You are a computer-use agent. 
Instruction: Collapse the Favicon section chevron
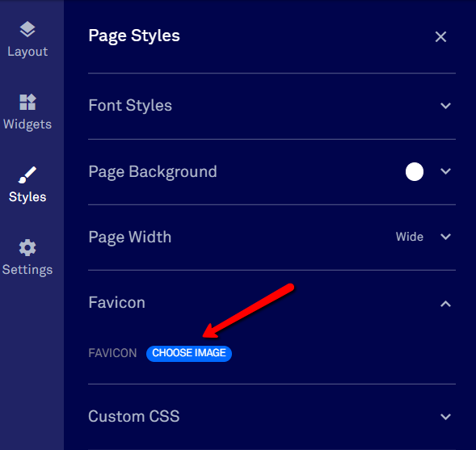(x=445, y=304)
